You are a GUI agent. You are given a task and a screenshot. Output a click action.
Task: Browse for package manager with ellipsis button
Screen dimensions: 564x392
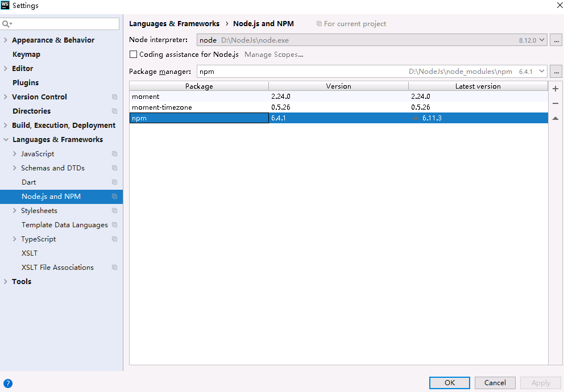click(556, 71)
